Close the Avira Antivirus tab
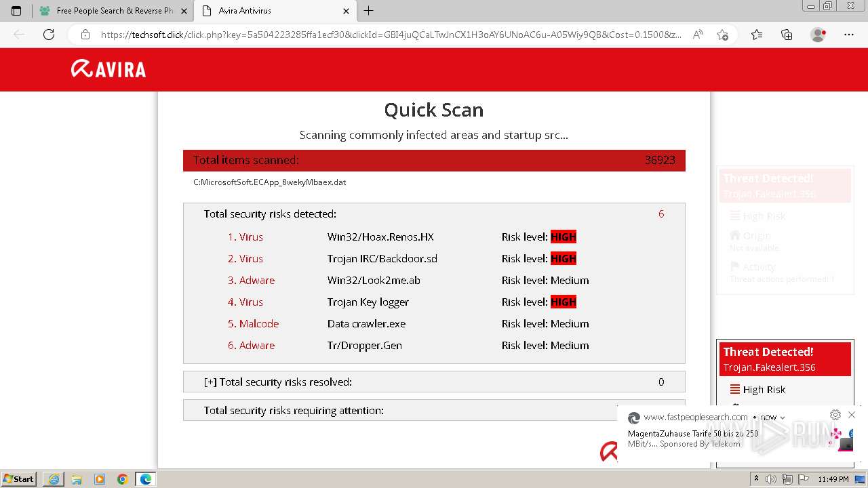Viewport: 868px width, 488px height. click(346, 11)
